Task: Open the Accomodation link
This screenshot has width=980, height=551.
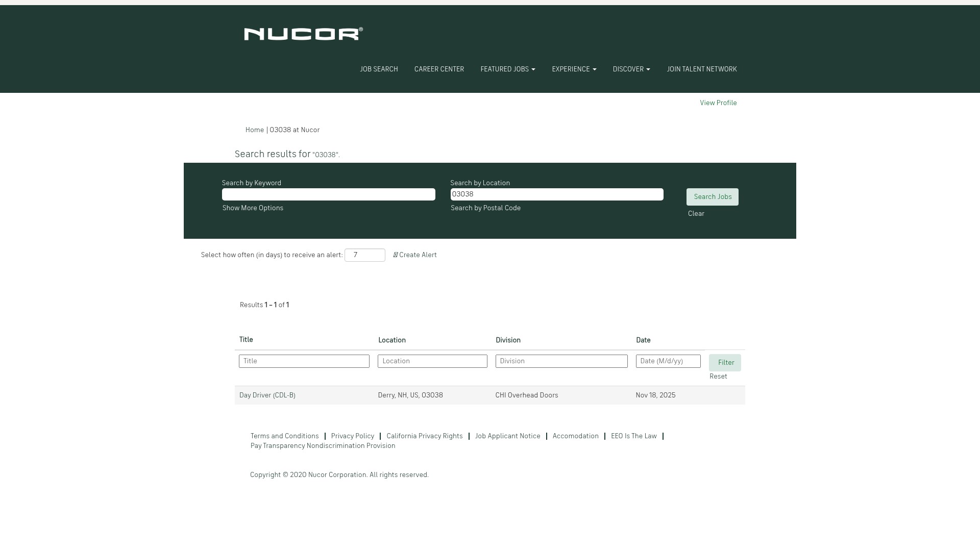Action: pos(576,436)
